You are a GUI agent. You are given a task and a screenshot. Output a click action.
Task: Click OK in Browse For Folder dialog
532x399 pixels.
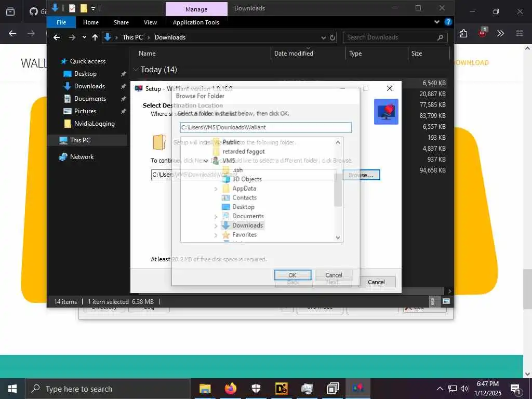(x=292, y=275)
